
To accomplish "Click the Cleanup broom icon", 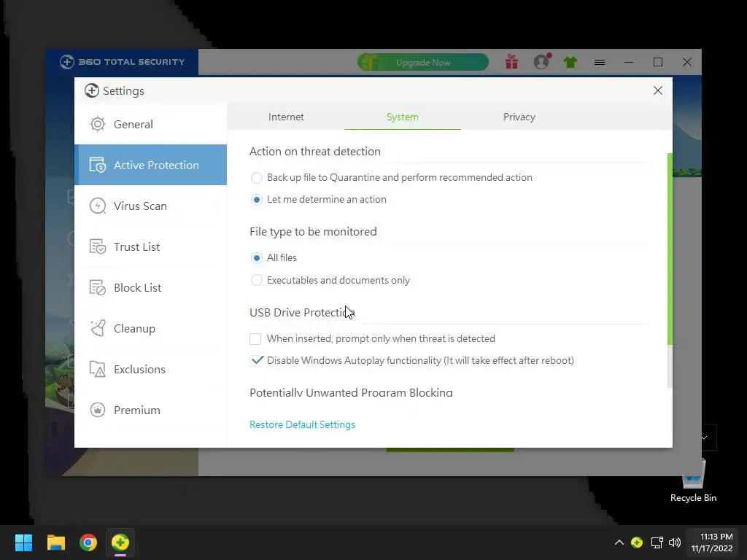I will point(98,329).
